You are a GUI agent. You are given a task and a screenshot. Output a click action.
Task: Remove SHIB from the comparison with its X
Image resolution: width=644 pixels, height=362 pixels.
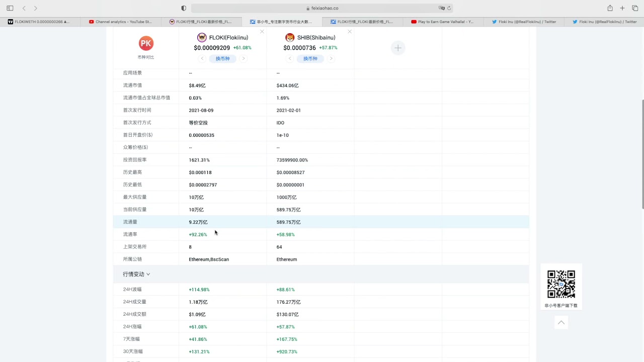[350, 32]
